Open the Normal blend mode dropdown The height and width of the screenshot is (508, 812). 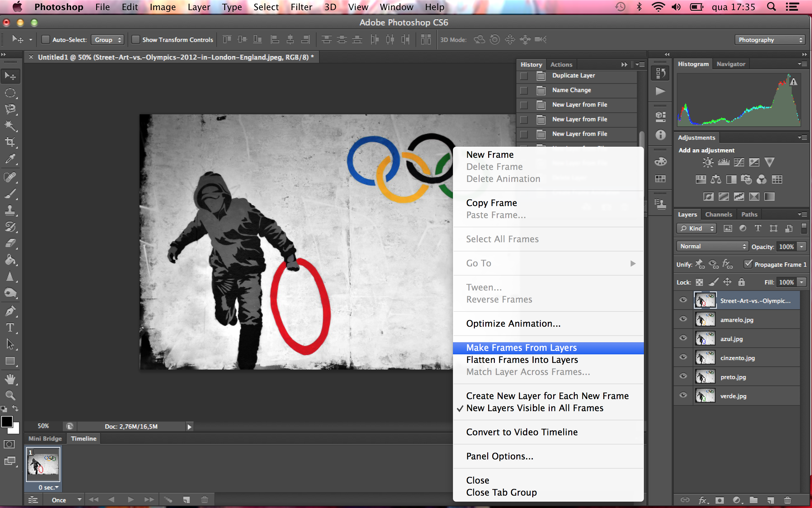coord(712,246)
